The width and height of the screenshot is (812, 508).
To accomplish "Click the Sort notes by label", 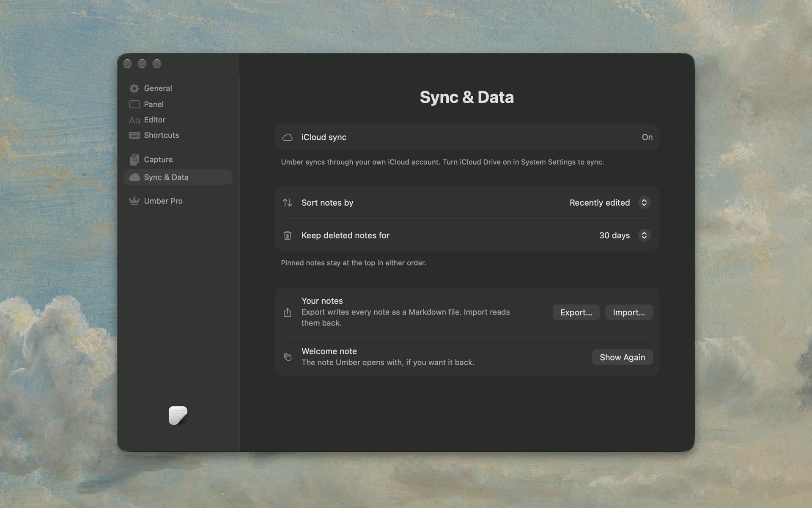I will 327,203.
